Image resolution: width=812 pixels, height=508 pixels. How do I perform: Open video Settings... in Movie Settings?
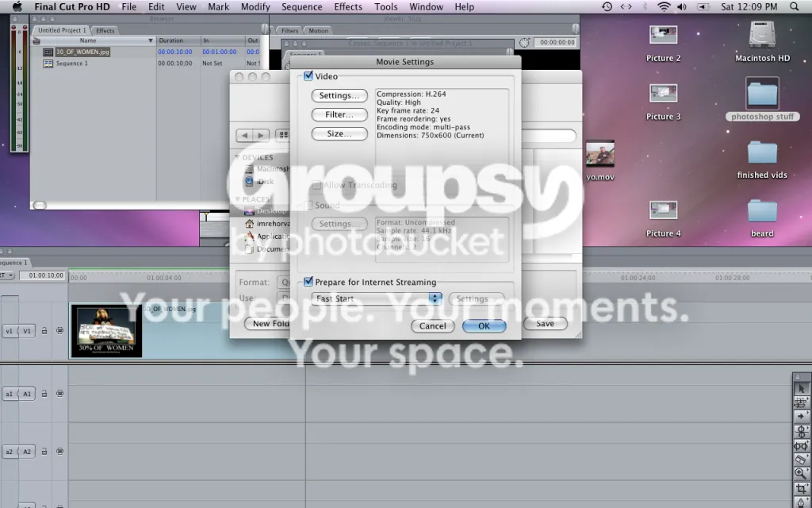click(x=339, y=95)
